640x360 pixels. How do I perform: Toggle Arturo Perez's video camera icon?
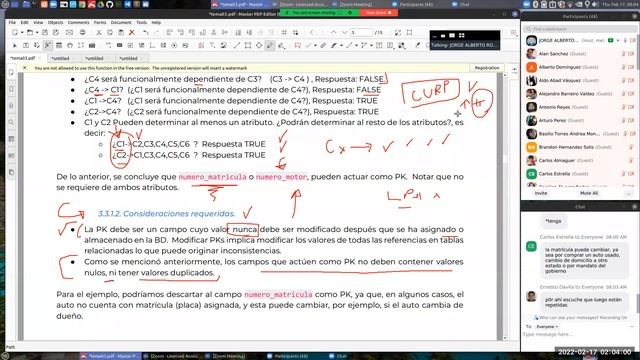[x=631, y=120]
